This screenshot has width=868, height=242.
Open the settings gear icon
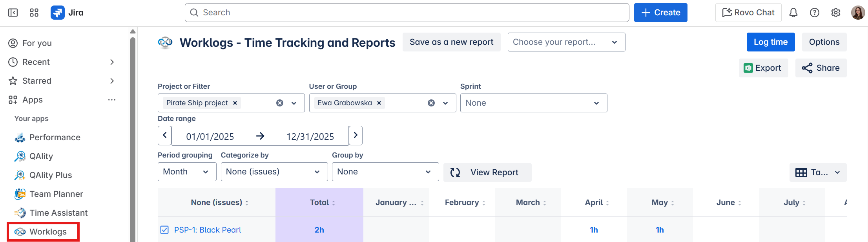coord(836,13)
